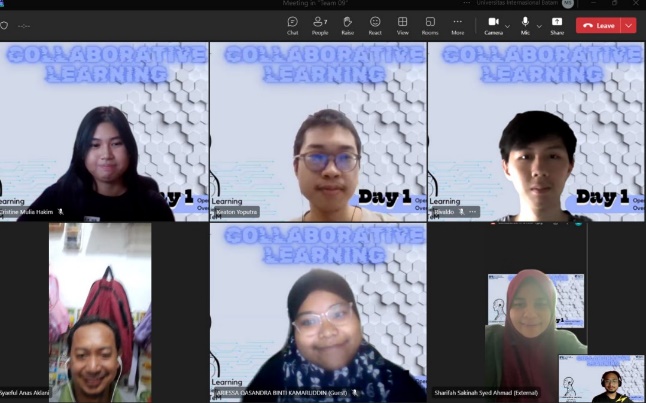The height and width of the screenshot is (403, 646).
Task: Click the Cristine Mulia Hakim name label
Action: click(x=27, y=212)
